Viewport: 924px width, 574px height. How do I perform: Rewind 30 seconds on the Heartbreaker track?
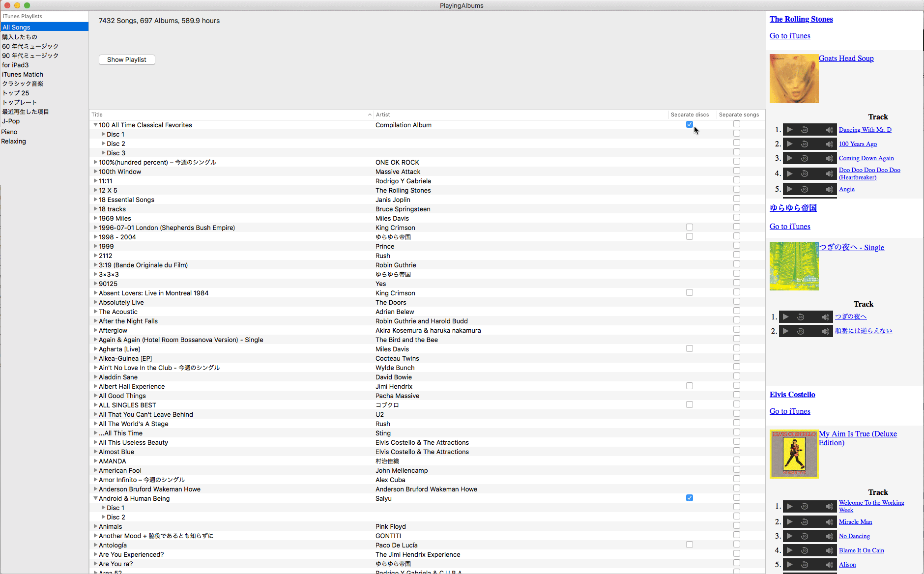(805, 173)
